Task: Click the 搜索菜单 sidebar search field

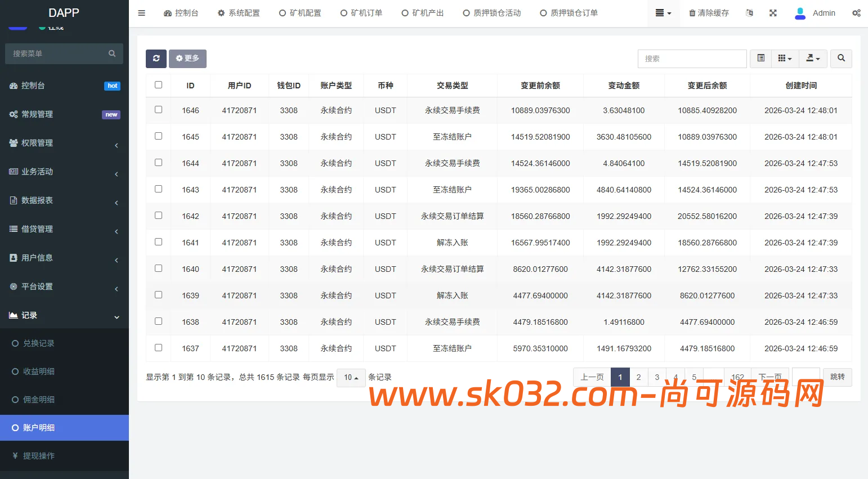Action: click(x=64, y=53)
